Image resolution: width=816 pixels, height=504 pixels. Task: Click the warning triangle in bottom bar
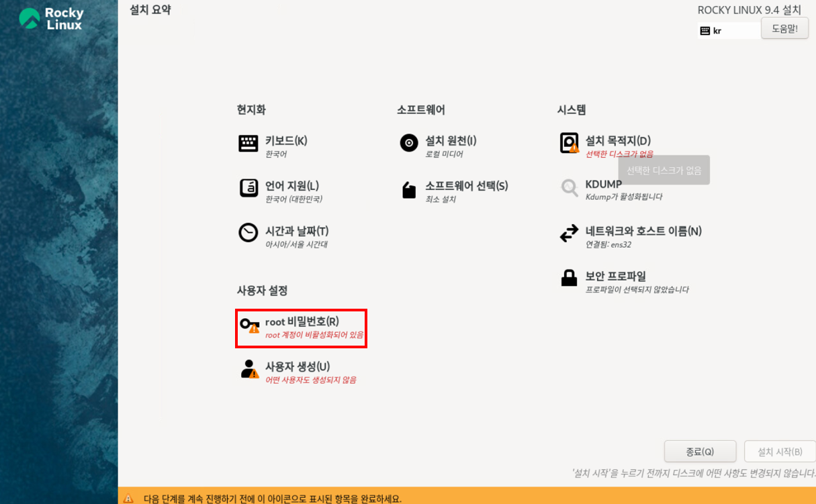[128, 499]
